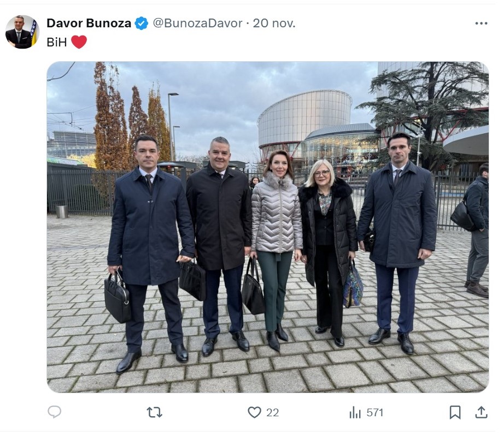504x437 pixels.
Task: Click the red heart emoji in the post text
Action: click(x=79, y=42)
